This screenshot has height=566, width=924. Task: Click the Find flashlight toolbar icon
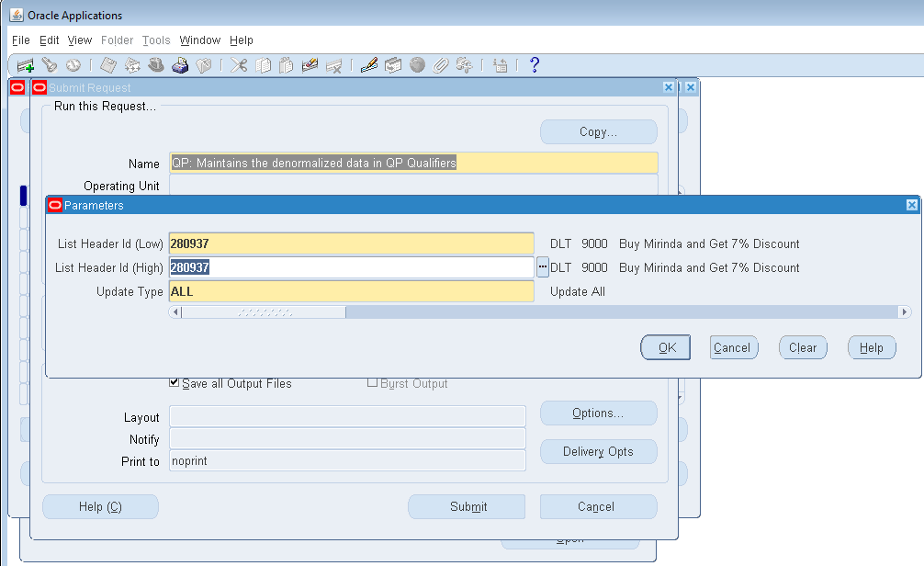(50, 65)
